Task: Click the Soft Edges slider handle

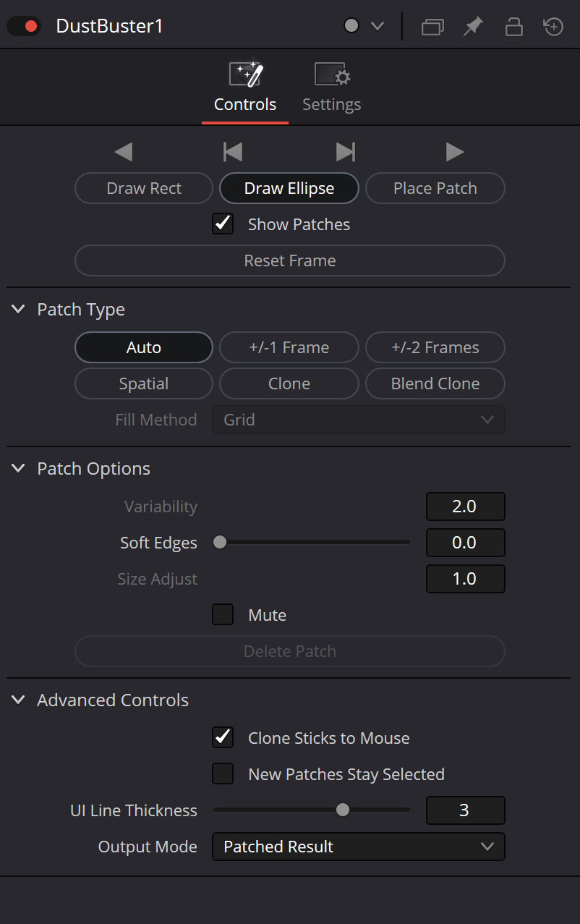Action: click(220, 542)
